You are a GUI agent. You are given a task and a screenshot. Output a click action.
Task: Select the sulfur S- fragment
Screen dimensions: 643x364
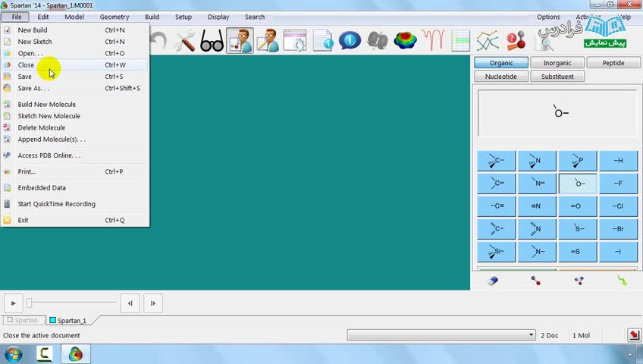point(577,229)
